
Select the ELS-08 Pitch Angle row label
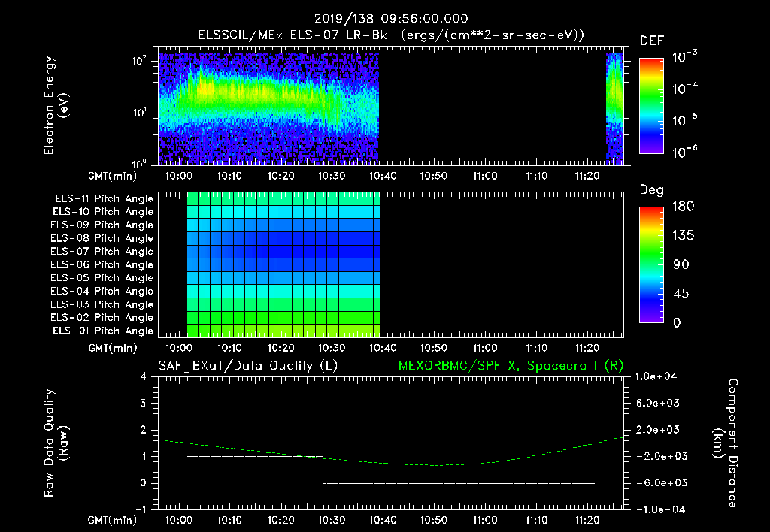(102, 238)
